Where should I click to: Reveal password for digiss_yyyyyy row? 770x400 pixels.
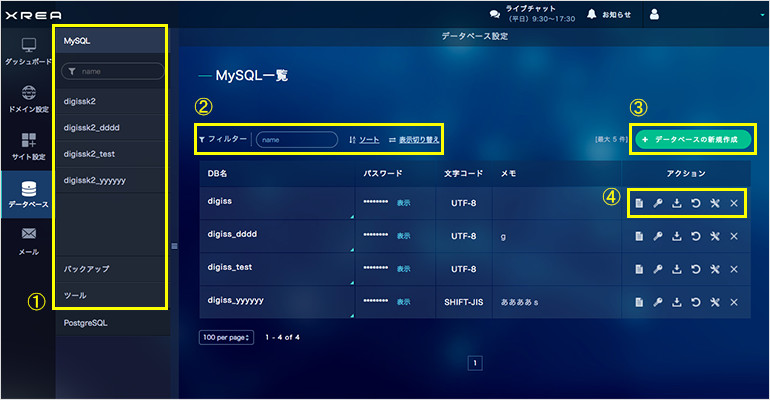click(x=403, y=302)
